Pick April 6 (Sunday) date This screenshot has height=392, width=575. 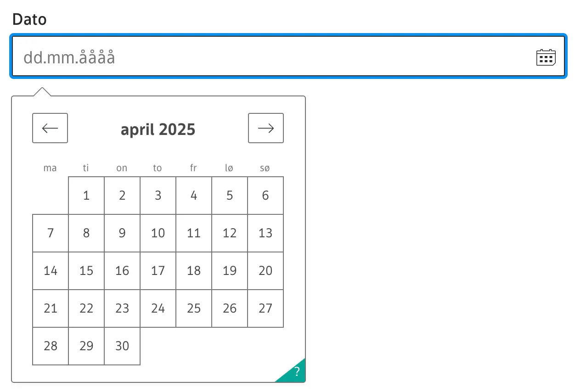point(265,196)
